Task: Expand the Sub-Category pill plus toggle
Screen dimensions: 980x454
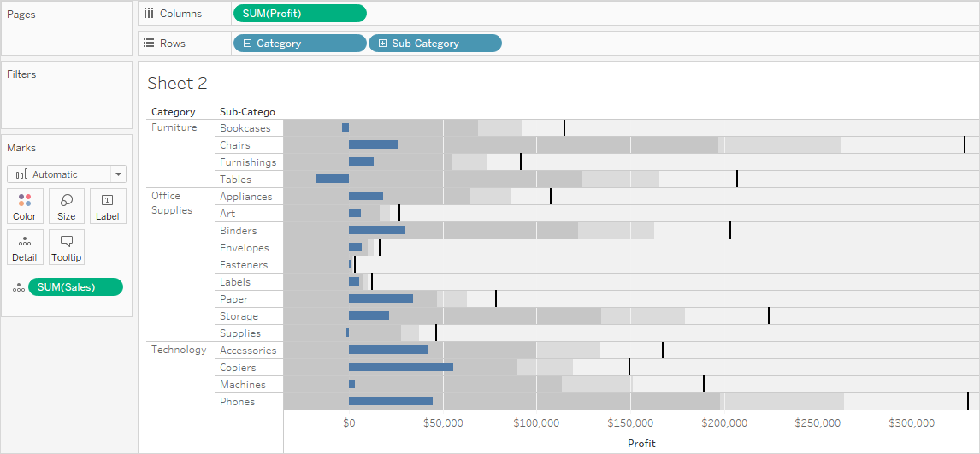Action: [x=382, y=44]
